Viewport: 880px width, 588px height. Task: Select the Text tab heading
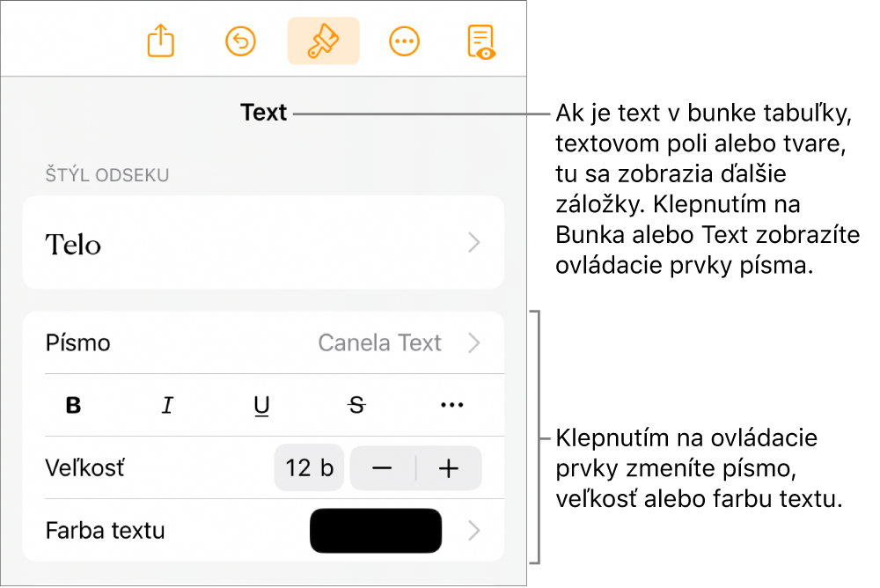263,113
